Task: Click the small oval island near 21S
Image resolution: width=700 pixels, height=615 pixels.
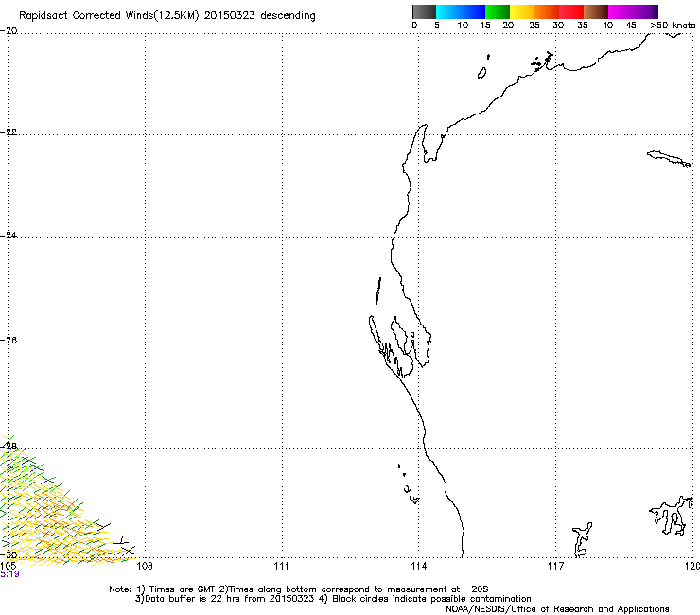Action: coord(481,73)
